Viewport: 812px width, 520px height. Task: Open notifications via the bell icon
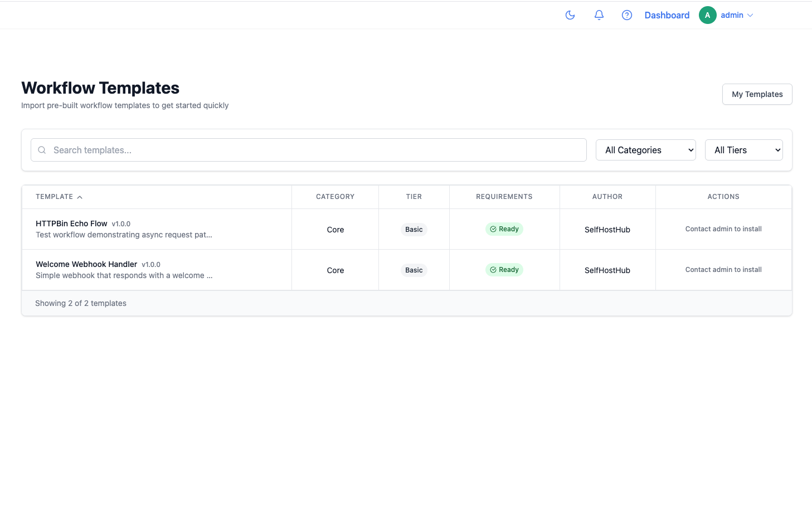[599, 15]
